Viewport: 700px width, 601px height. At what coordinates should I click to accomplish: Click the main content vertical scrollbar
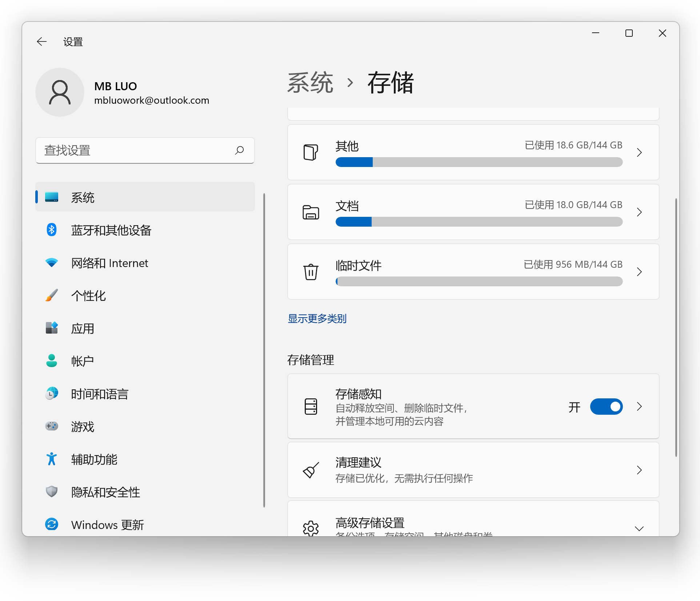click(x=676, y=327)
